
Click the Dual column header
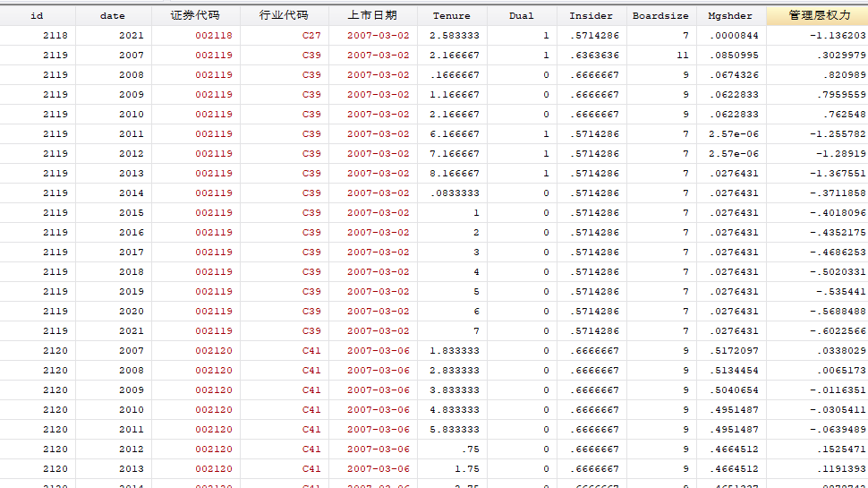521,15
